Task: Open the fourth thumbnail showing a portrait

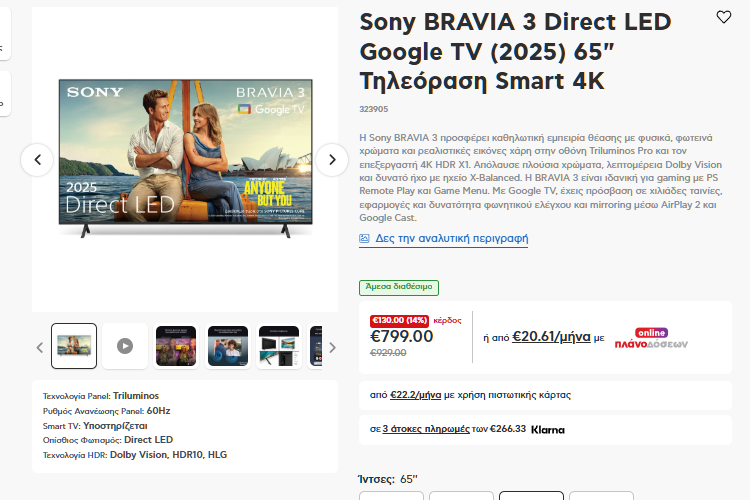Action: tap(228, 346)
